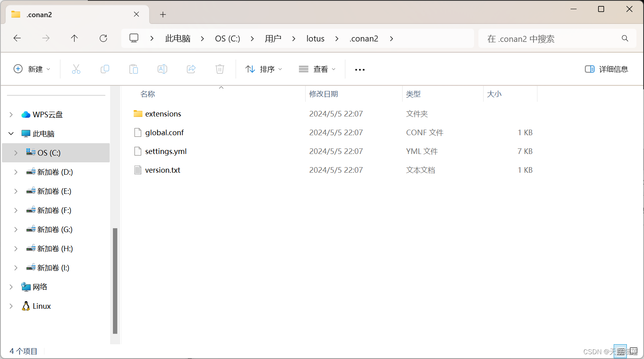Click the chevron after .conan2 in address bar
This screenshot has width=644, height=359.
pyautogui.click(x=391, y=38)
